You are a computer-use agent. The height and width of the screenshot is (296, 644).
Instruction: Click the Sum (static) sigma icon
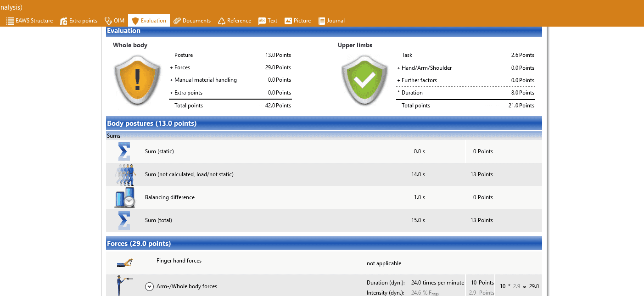click(124, 151)
